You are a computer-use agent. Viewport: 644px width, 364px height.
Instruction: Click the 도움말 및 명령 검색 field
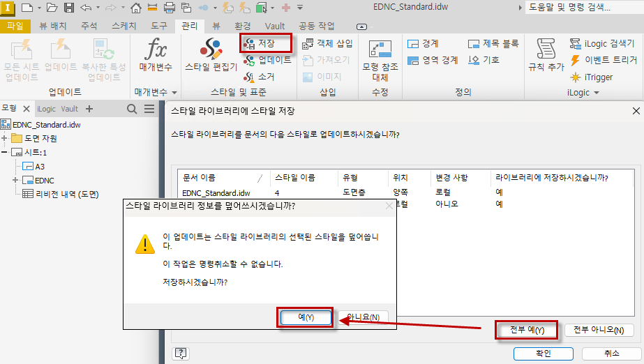click(x=583, y=8)
